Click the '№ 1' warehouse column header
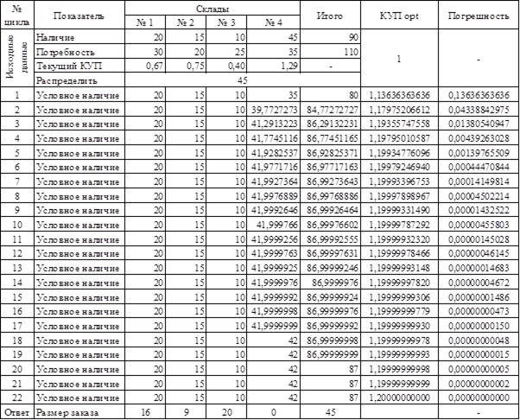Viewport: 520px width, 420px height. (145, 22)
